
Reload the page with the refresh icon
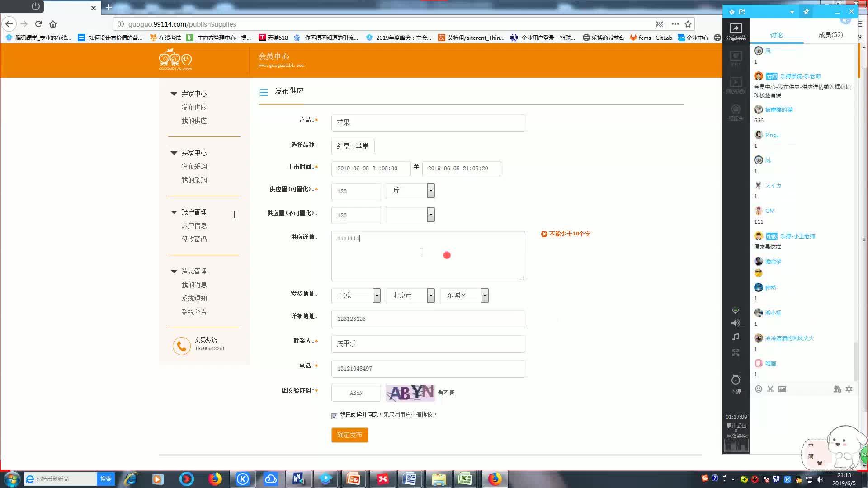click(38, 24)
